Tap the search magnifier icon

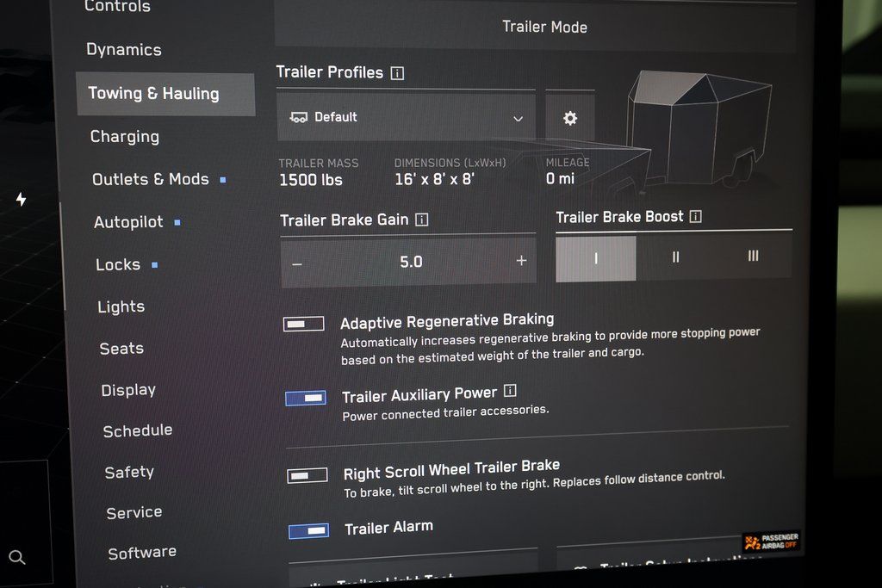click(17, 557)
